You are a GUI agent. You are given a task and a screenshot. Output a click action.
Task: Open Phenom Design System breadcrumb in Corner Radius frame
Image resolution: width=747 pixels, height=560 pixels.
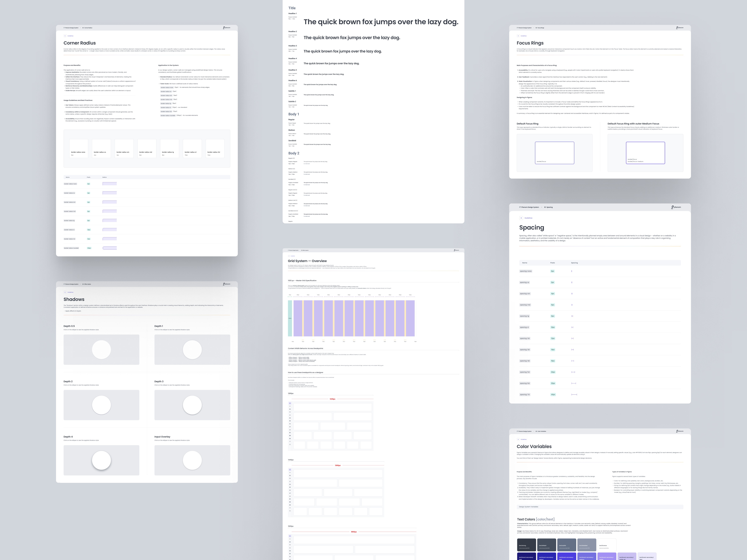click(x=71, y=28)
